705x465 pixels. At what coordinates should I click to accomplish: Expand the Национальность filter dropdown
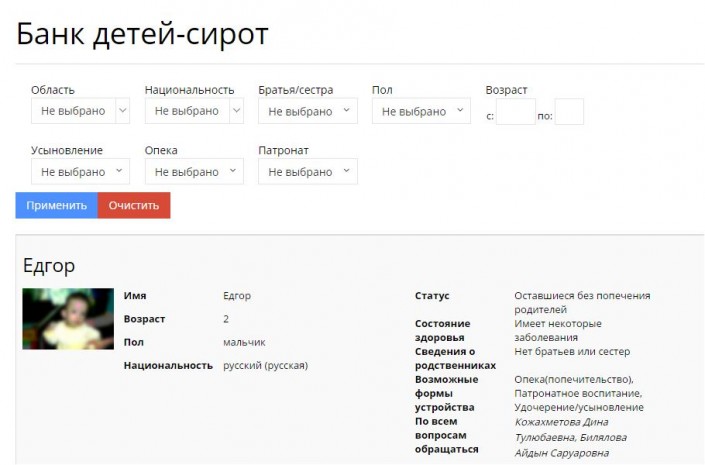pyautogui.click(x=194, y=111)
